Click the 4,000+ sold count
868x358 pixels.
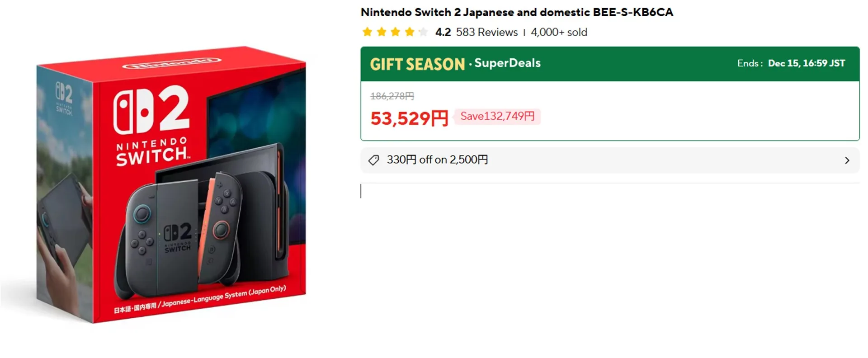[559, 33]
